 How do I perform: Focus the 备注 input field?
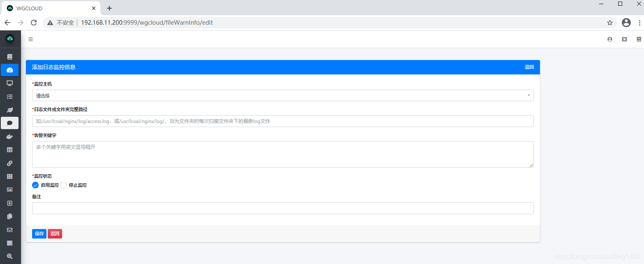click(283, 208)
